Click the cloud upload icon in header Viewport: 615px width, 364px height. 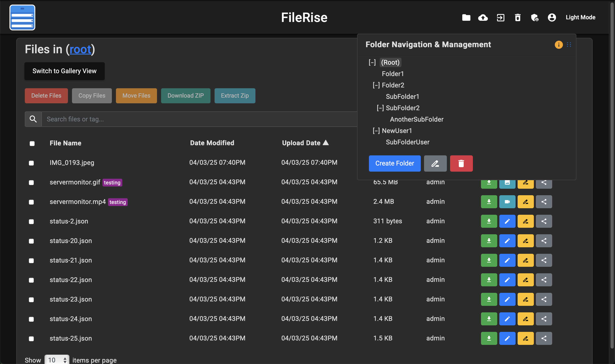483,17
